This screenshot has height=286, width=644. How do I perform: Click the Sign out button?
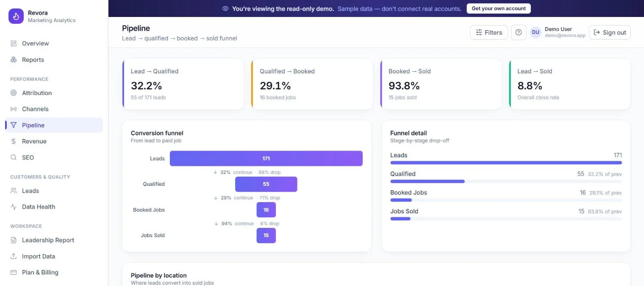pos(610,32)
